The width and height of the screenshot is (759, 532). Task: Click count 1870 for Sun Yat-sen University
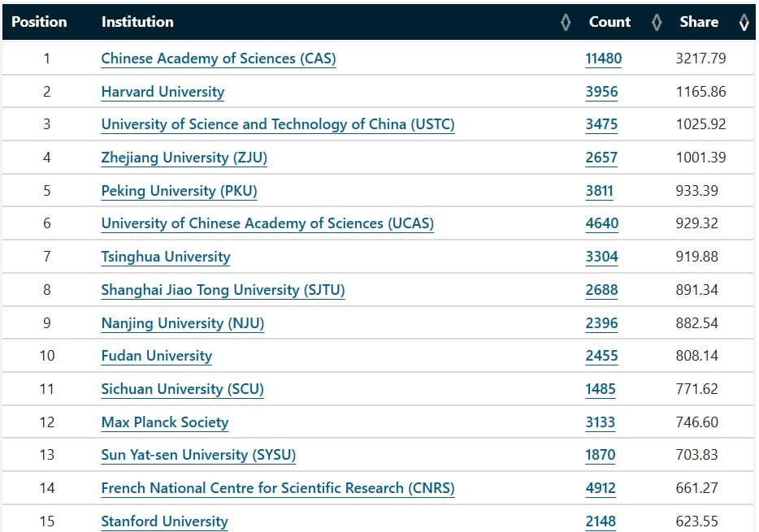[x=601, y=455]
